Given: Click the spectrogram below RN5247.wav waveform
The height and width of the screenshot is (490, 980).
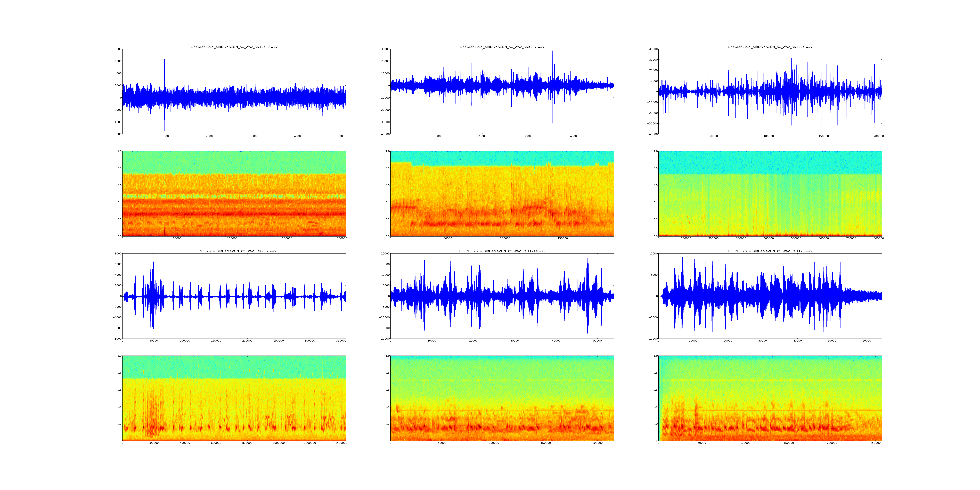Looking at the screenshot, I should pyautogui.click(x=502, y=194).
